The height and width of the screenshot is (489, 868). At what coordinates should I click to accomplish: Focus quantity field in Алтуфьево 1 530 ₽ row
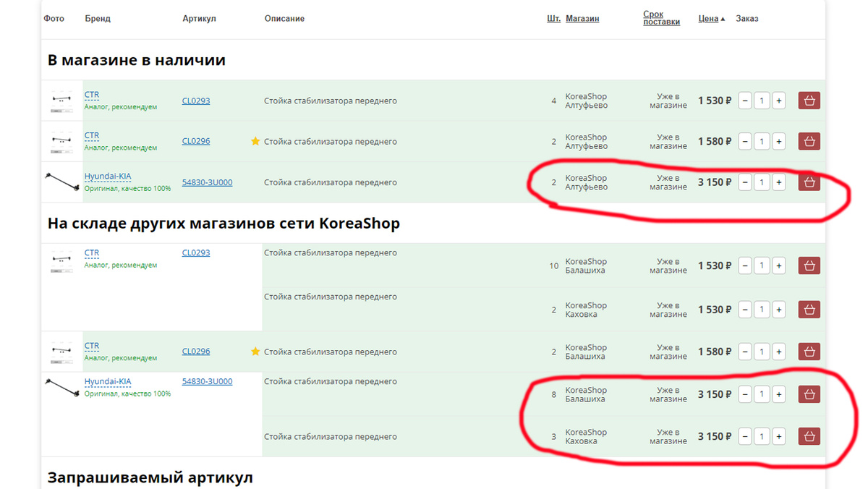point(762,101)
